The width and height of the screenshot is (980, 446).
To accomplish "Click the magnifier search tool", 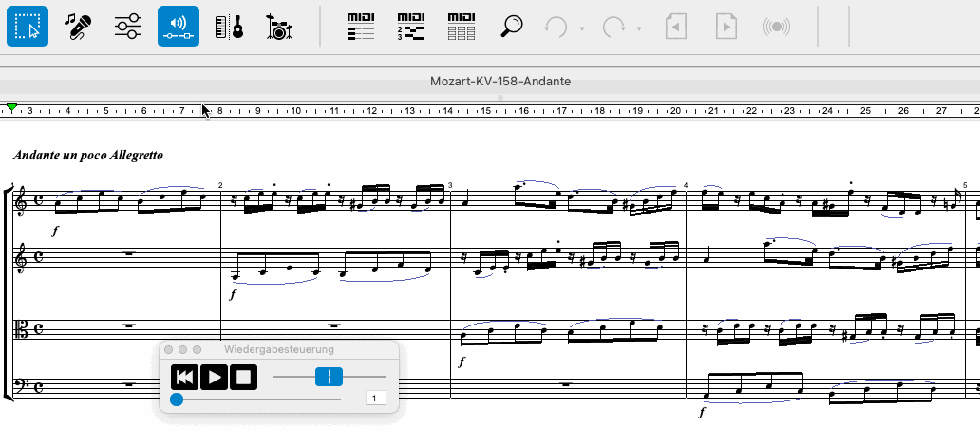I will point(512,27).
